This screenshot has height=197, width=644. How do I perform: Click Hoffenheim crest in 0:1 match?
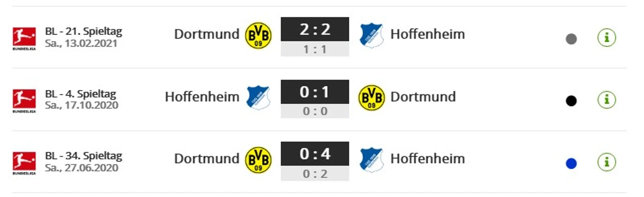tap(258, 97)
